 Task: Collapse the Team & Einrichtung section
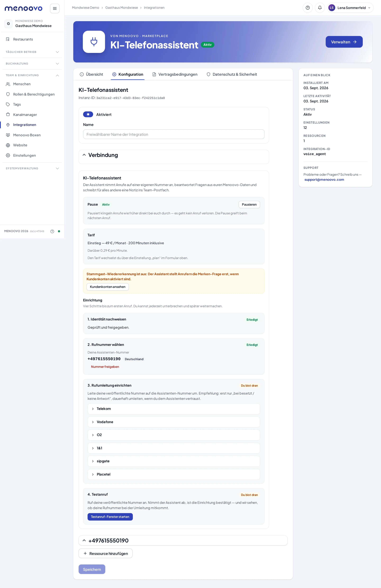click(32, 75)
